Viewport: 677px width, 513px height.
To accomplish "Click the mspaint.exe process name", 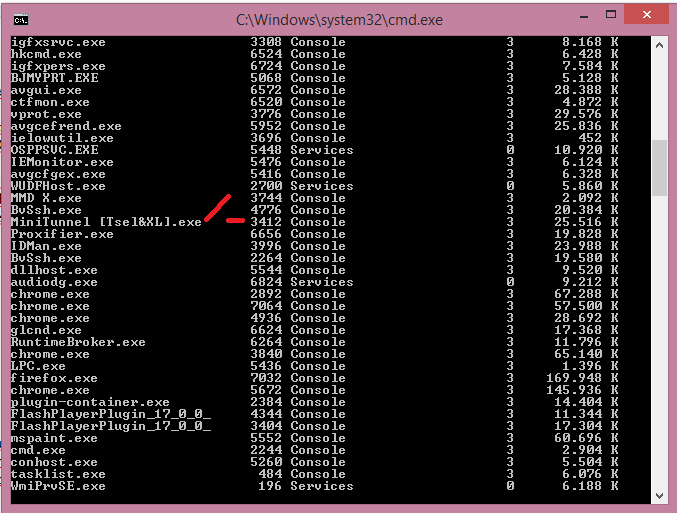I will point(54,438).
